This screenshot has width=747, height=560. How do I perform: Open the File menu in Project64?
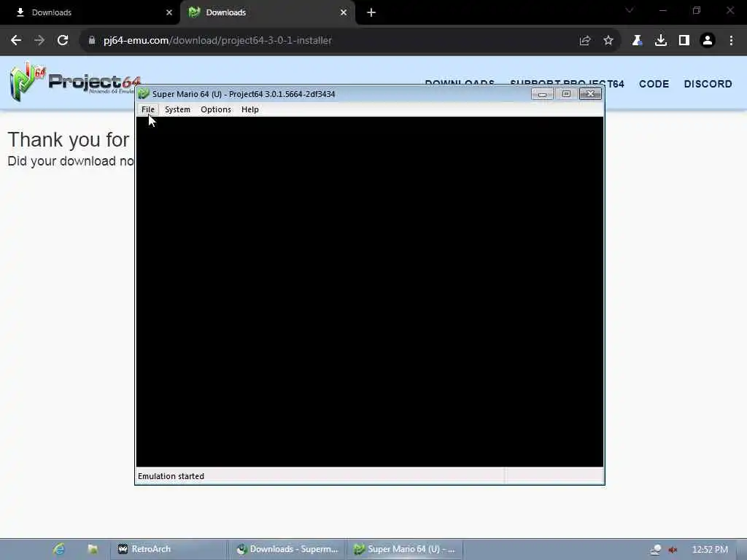click(x=147, y=109)
